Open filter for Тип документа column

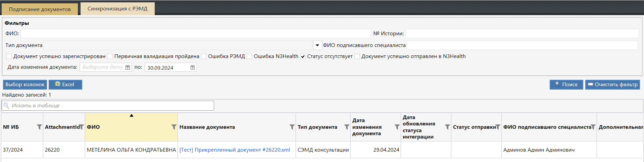347,127
